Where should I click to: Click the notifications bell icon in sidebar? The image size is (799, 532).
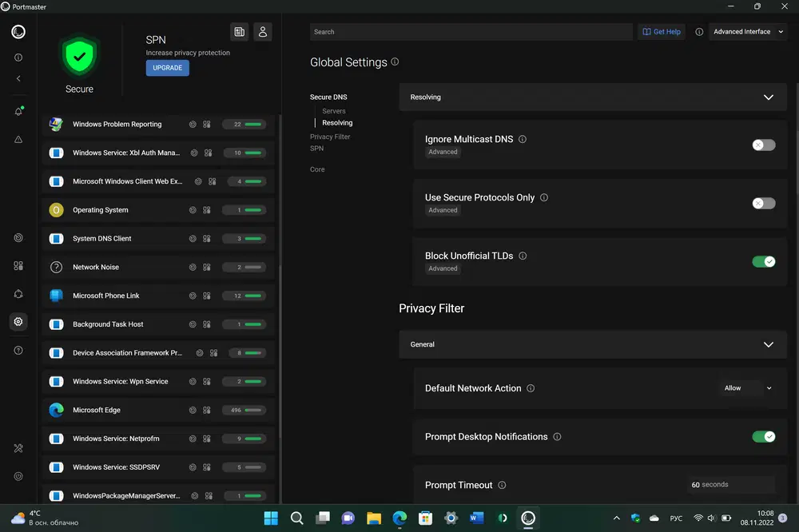point(18,111)
